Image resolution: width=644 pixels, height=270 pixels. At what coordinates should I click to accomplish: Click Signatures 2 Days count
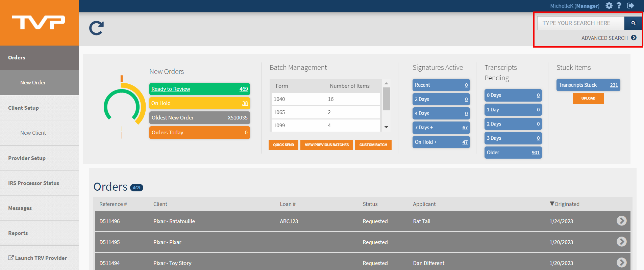click(x=466, y=99)
